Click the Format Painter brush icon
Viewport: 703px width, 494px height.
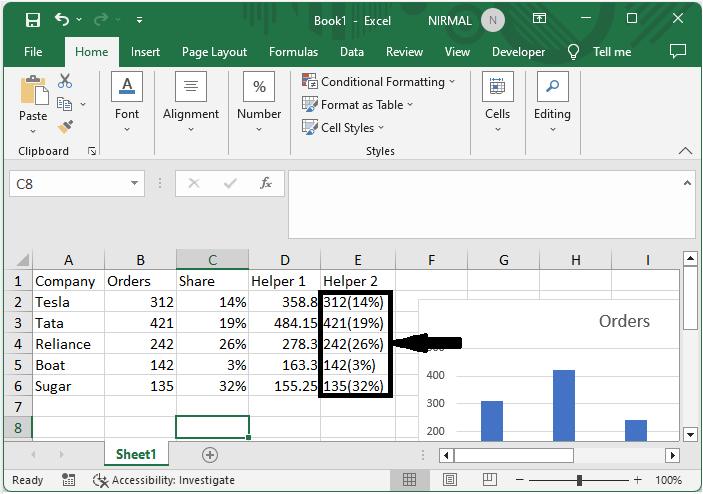[x=65, y=127]
